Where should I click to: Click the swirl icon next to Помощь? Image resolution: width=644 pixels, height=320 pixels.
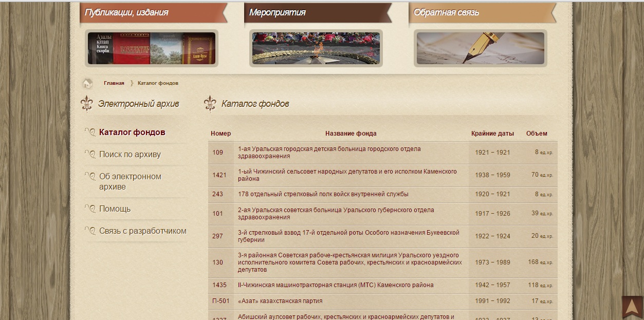90,209
